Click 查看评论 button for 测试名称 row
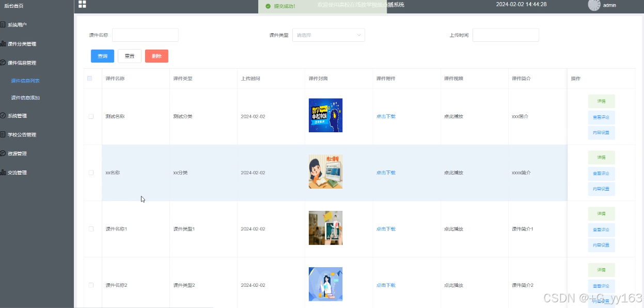The height and width of the screenshot is (308, 644). 601,117
